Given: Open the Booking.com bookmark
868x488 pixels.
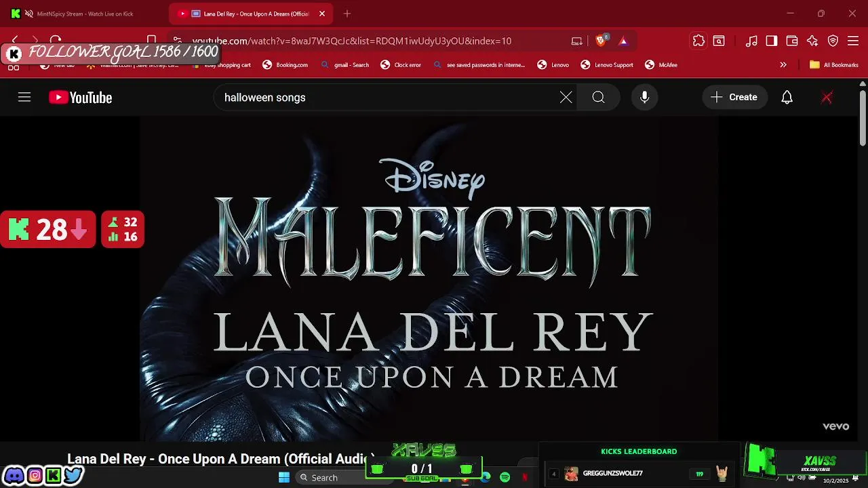Looking at the screenshot, I should click(285, 65).
